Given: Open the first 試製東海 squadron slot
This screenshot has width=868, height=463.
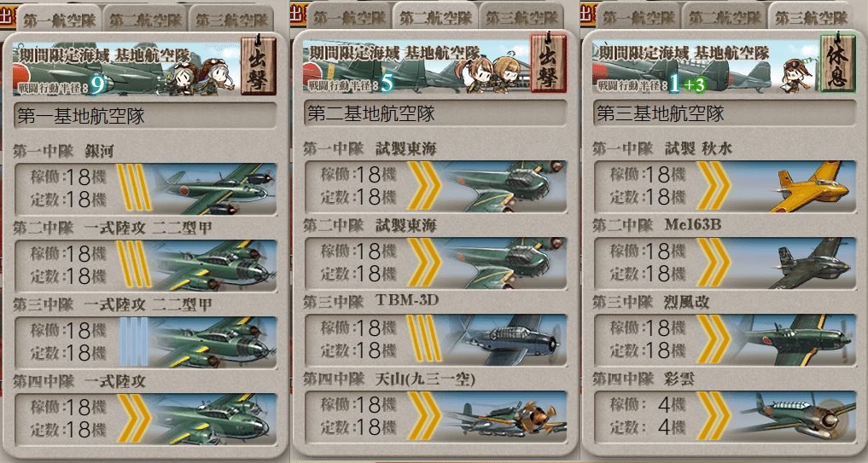Looking at the screenshot, I should point(435,187).
